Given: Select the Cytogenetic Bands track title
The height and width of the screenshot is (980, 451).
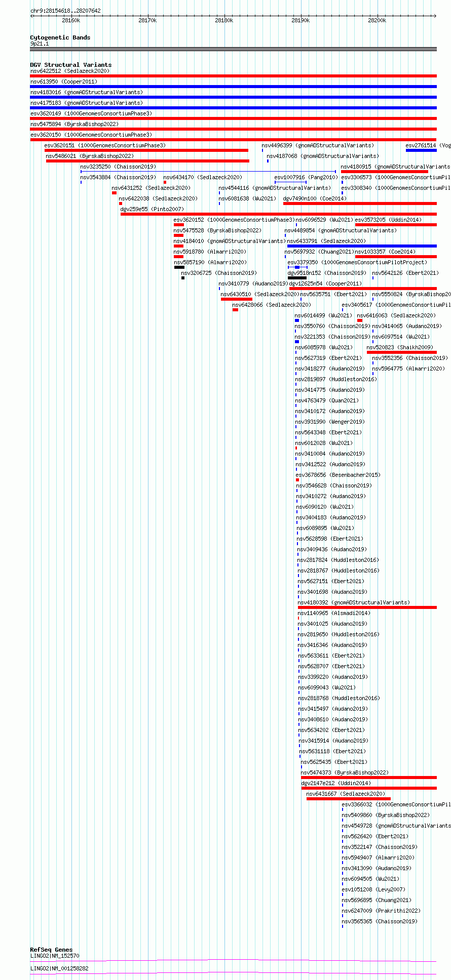Looking at the screenshot, I should point(60,37).
